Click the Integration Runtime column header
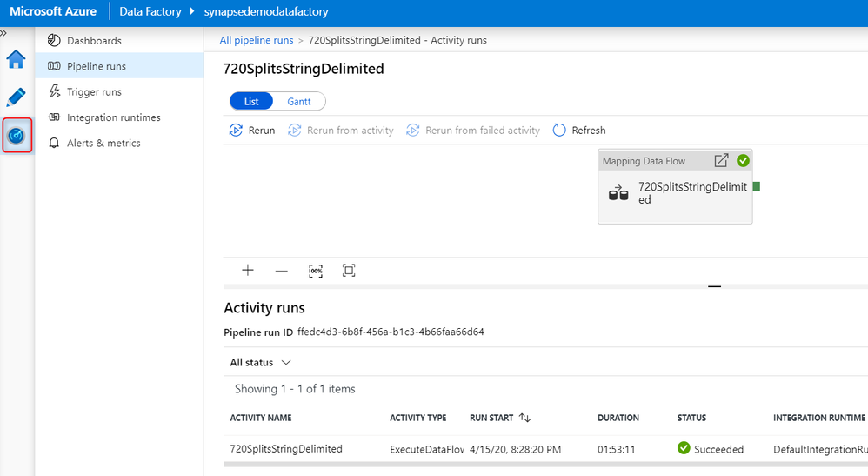Screen dimensions: 868x476 819,418
